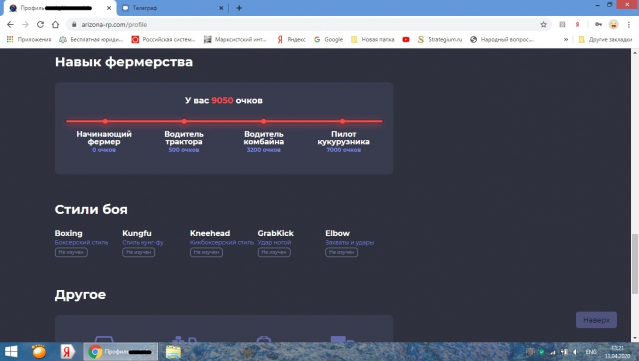The height and width of the screenshot is (361, 639).
Task: Expand the hidden bookmarks chevron
Action: (x=566, y=40)
